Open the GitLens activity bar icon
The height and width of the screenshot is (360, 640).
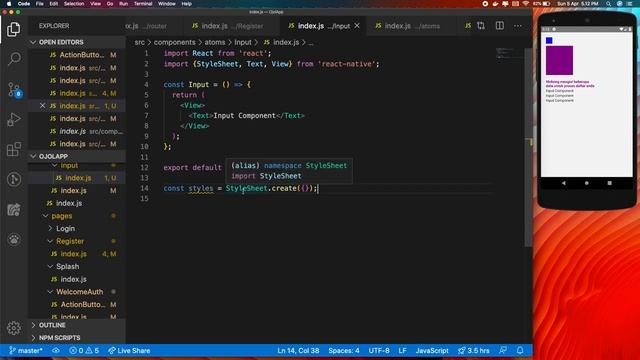click(x=14, y=180)
